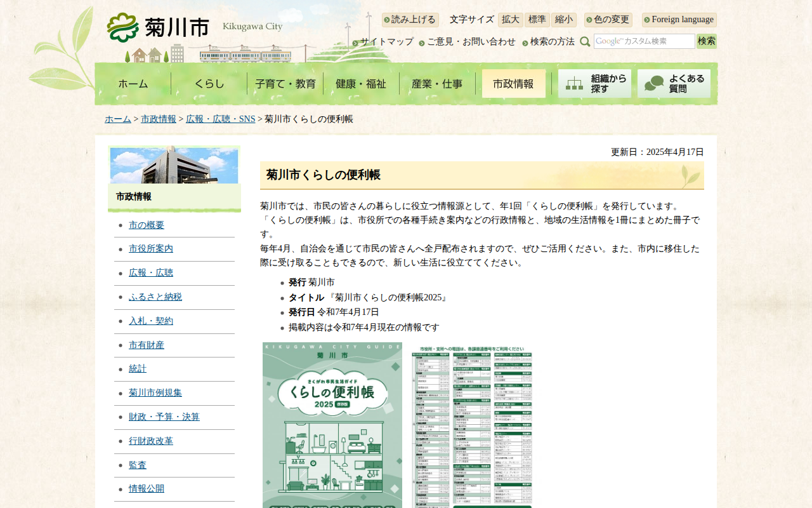Screen dimensions: 812x508
Task: Open 市政情報 navigation tab
Action: (514, 84)
